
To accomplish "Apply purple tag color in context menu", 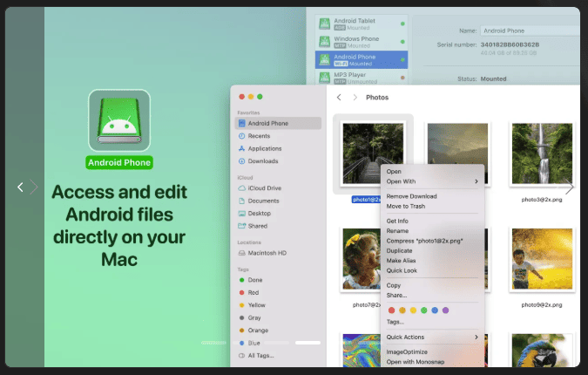I will [x=445, y=310].
